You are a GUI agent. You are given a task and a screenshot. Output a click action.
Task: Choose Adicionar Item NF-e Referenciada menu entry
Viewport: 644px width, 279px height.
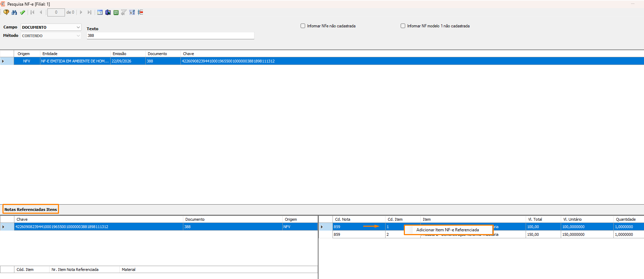(x=448, y=230)
